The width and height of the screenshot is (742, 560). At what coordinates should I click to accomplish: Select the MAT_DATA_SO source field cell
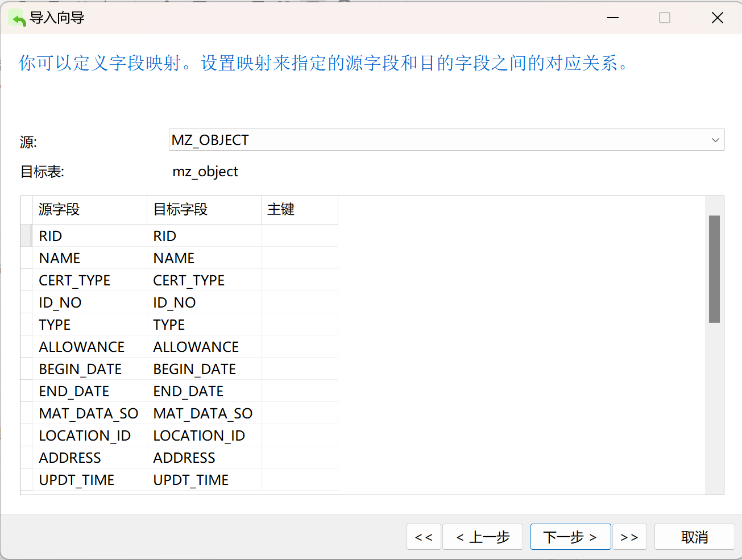click(x=90, y=413)
